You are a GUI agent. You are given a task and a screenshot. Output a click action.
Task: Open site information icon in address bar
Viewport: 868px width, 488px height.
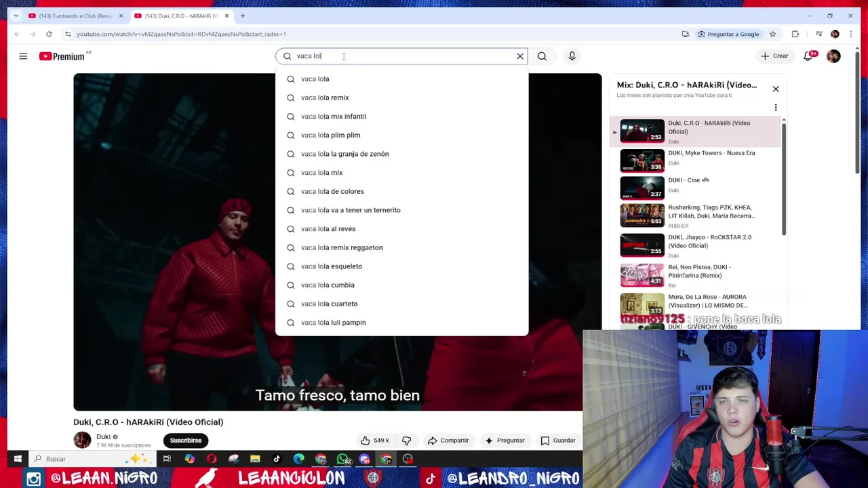point(68,34)
